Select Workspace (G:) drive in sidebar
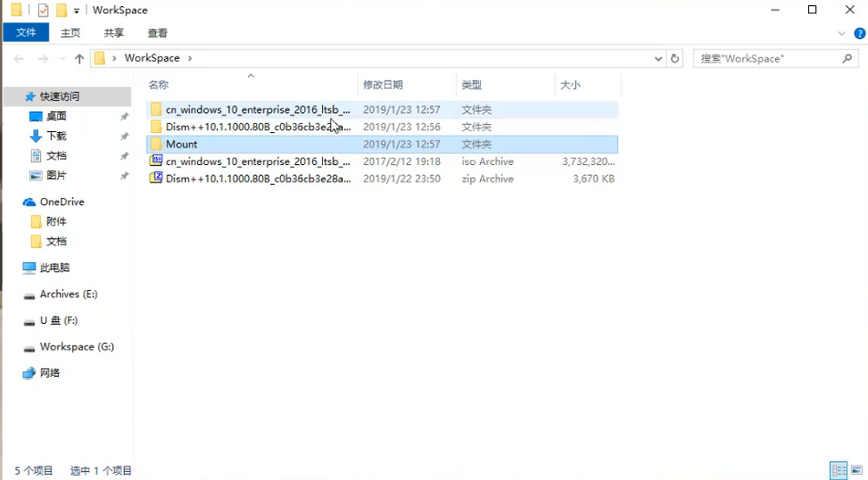 click(76, 346)
